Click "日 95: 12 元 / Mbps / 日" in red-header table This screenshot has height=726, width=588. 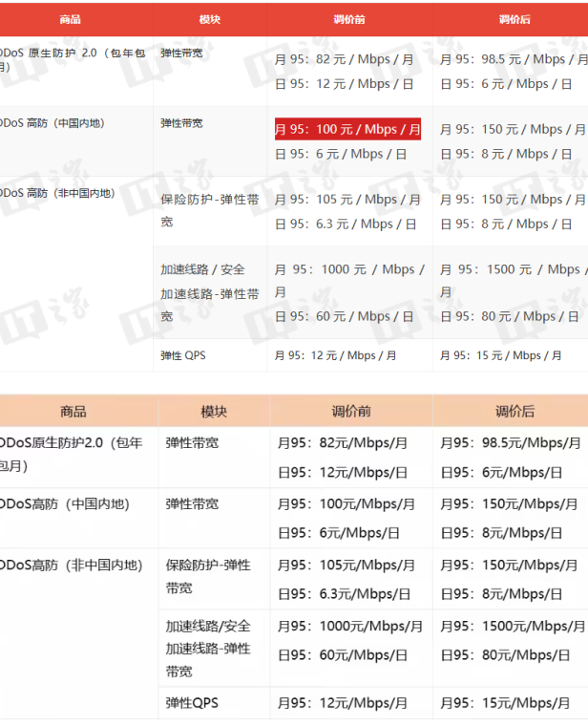pyautogui.click(x=344, y=84)
